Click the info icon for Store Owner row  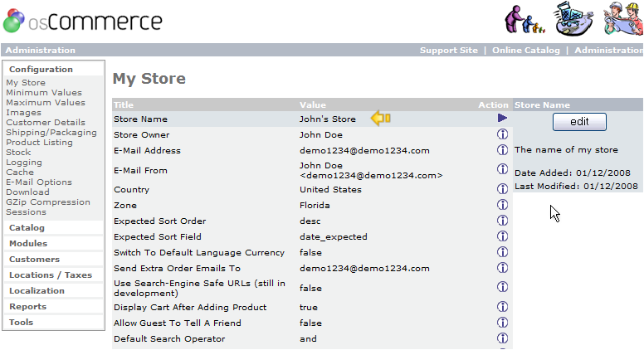(502, 134)
